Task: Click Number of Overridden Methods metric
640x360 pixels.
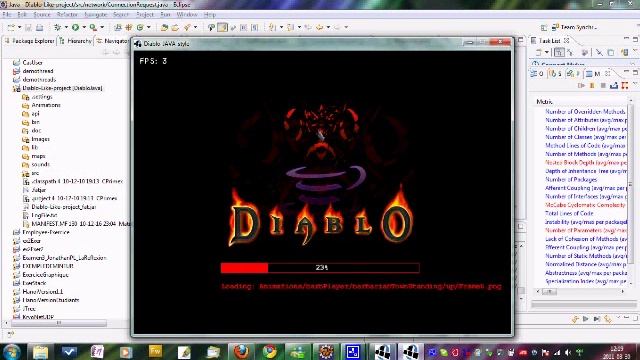Action: (x=585, y=111)
